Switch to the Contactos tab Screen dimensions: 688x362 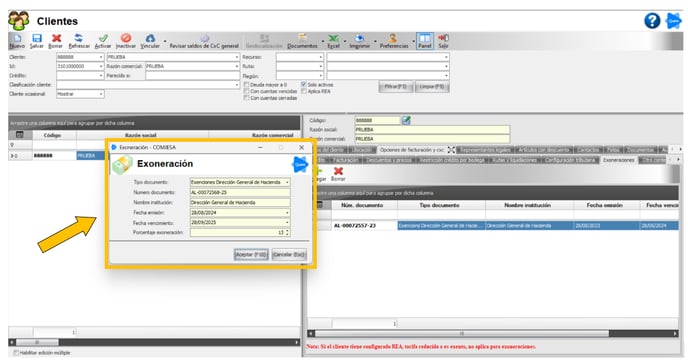click(x=588, y=150)
